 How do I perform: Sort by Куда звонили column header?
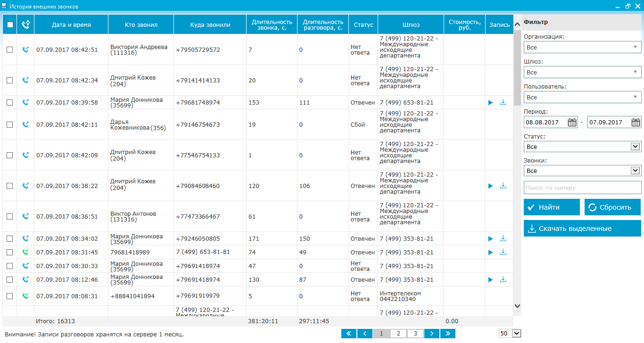click(x=210, y=24)
